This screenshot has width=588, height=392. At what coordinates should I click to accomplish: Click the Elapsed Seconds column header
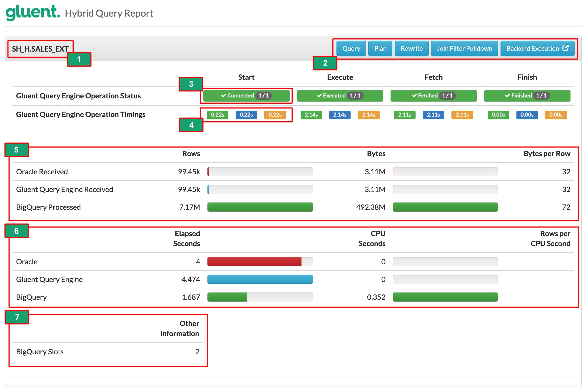click(187, 239)
